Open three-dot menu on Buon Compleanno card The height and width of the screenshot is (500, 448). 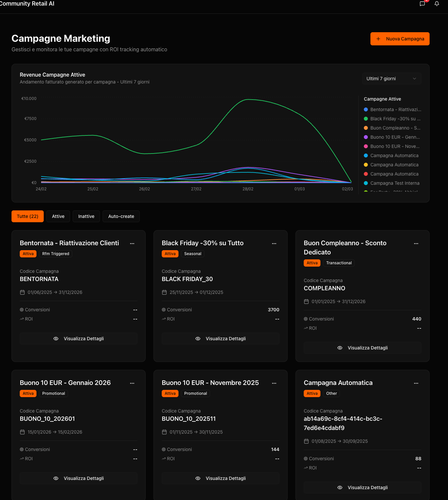click(x=416, y=244)
